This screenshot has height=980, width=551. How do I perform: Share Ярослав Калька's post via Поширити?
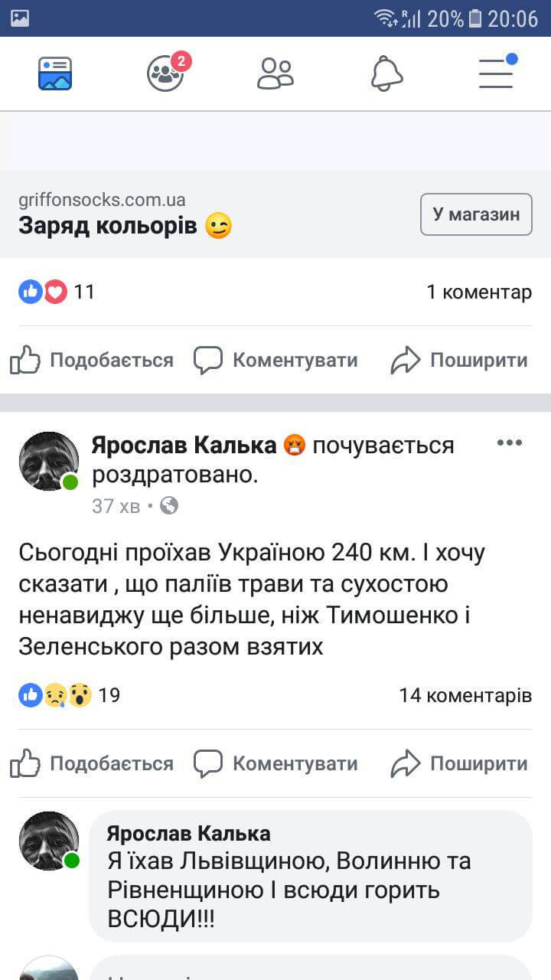point(459,763)
